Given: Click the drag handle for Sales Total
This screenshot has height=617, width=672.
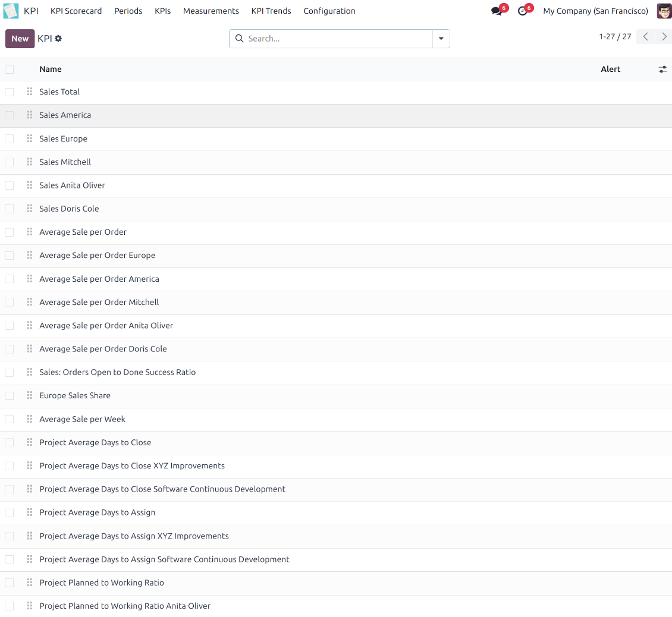Looking at the screenshot, I should 30,92.
